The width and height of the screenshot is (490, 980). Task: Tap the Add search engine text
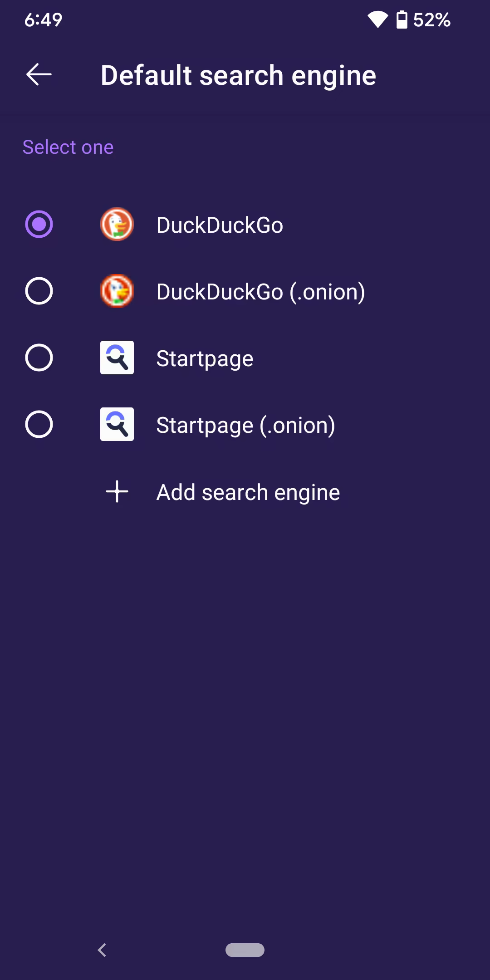pyautogui.click(x=248, y=492)
